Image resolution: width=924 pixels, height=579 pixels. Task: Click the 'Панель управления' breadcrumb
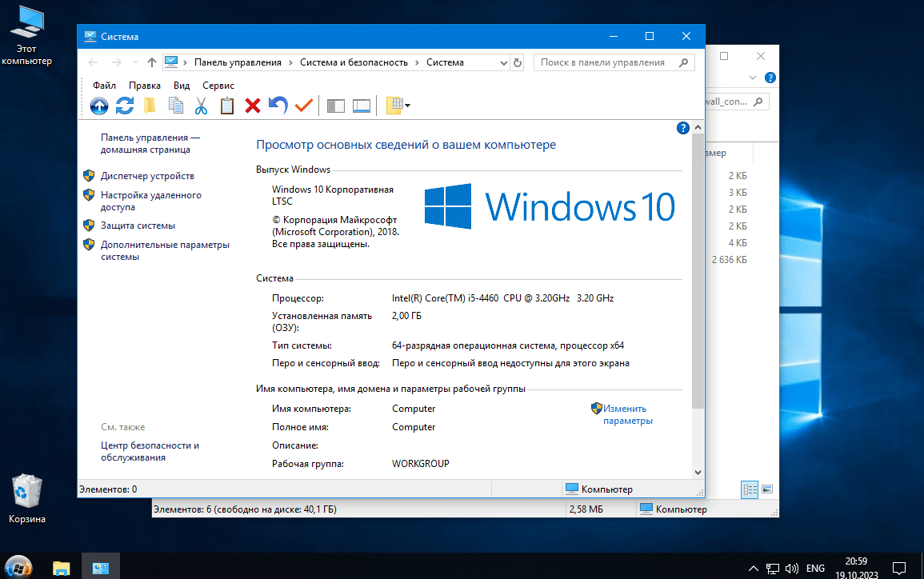[238, 62]
